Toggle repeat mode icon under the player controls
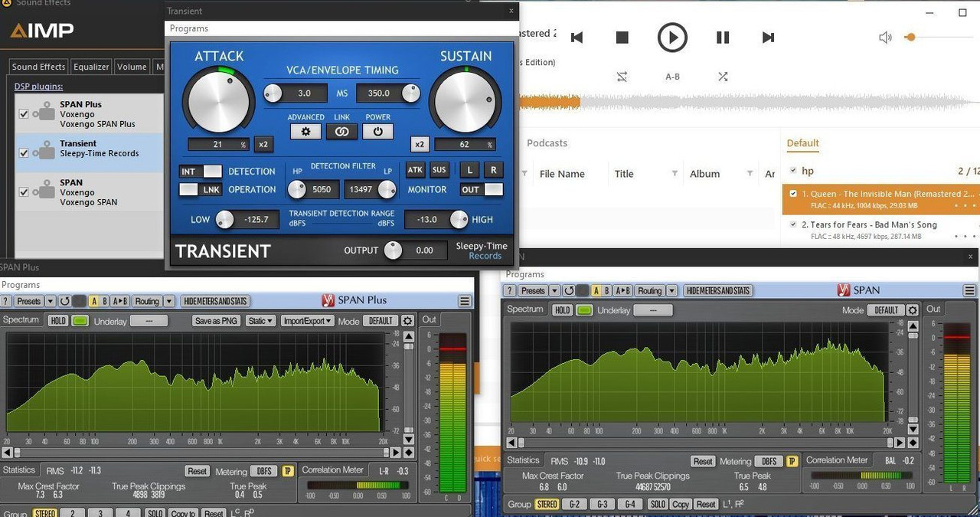This screenshot has height=517, width=980. tap(622, 77)
